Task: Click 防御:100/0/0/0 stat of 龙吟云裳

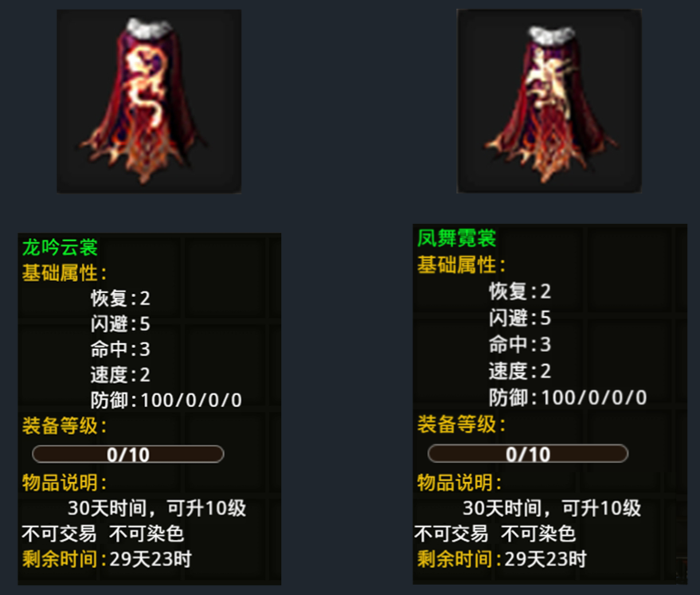Action: [166, 400]
